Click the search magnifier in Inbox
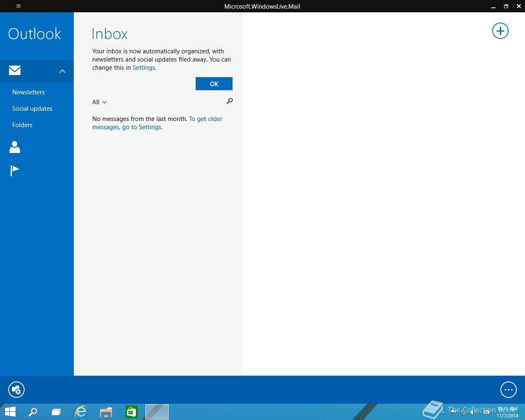 pyautogui.click(x=230, y=101)
